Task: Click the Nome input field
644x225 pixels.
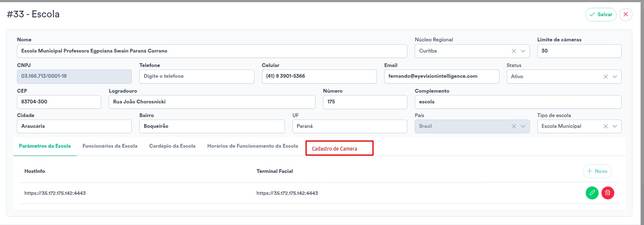Action: click(x=212, y=51)
